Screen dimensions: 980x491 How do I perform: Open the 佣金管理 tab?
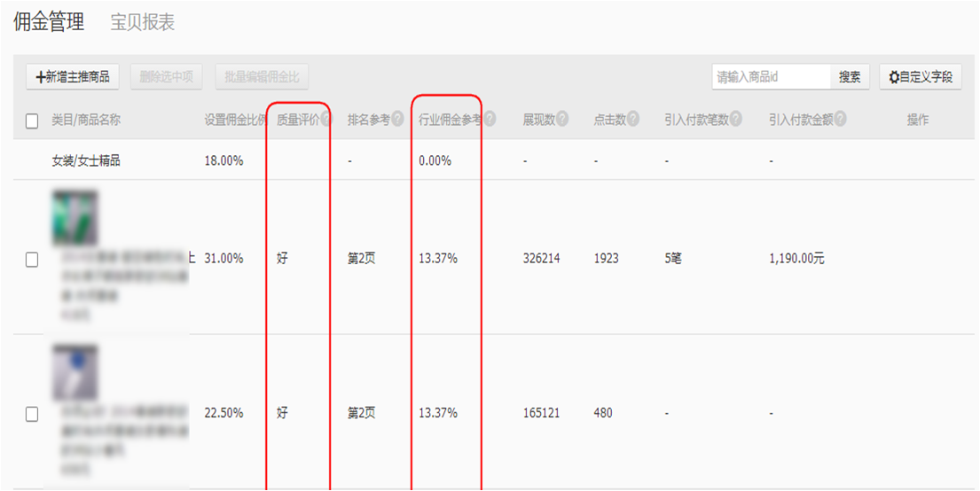click(49, 23)
